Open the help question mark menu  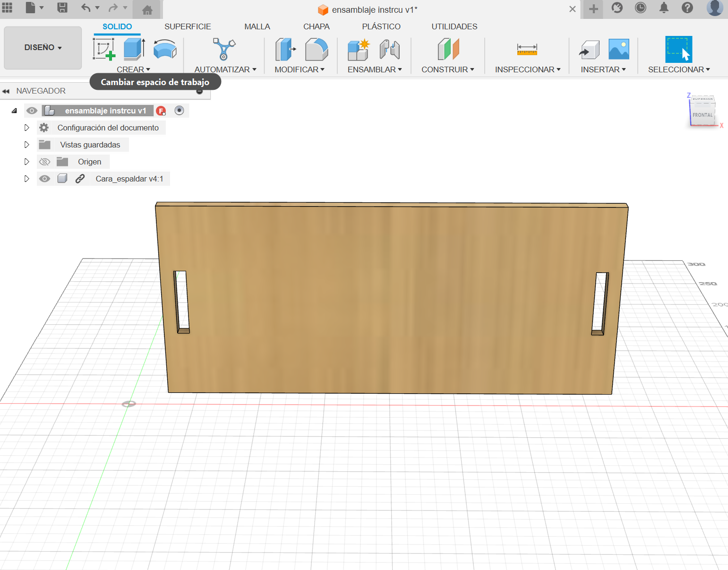pyautogui.click(x=687, y=8)
